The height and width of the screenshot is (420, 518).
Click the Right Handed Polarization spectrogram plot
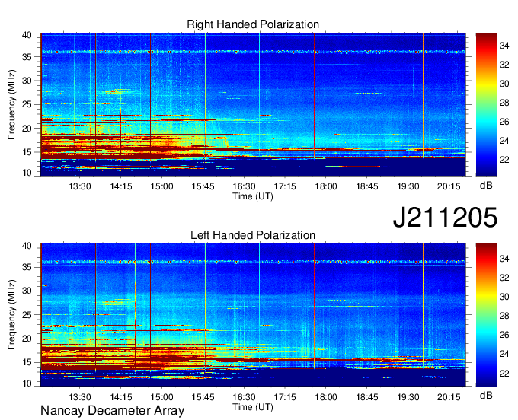pyautogui.click(x=253, y=104)
